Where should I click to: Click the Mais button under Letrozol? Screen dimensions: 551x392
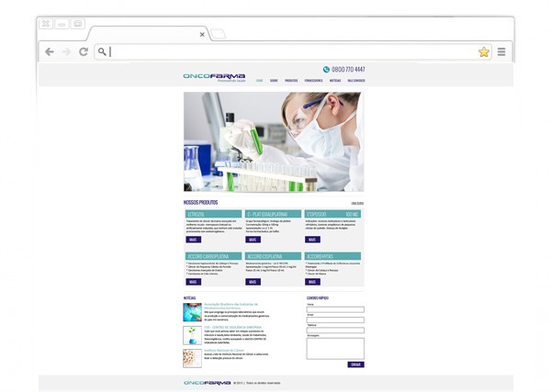pyautogui.click(x=193, y=240)
